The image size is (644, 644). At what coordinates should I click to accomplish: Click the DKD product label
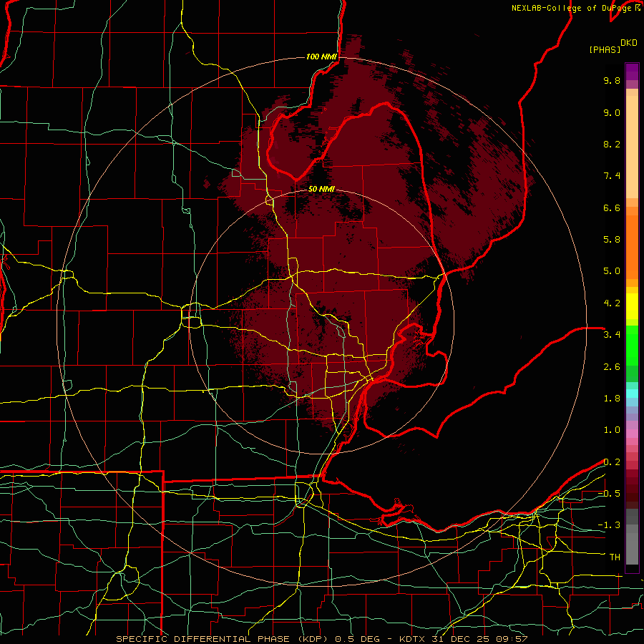click(629, 43)
